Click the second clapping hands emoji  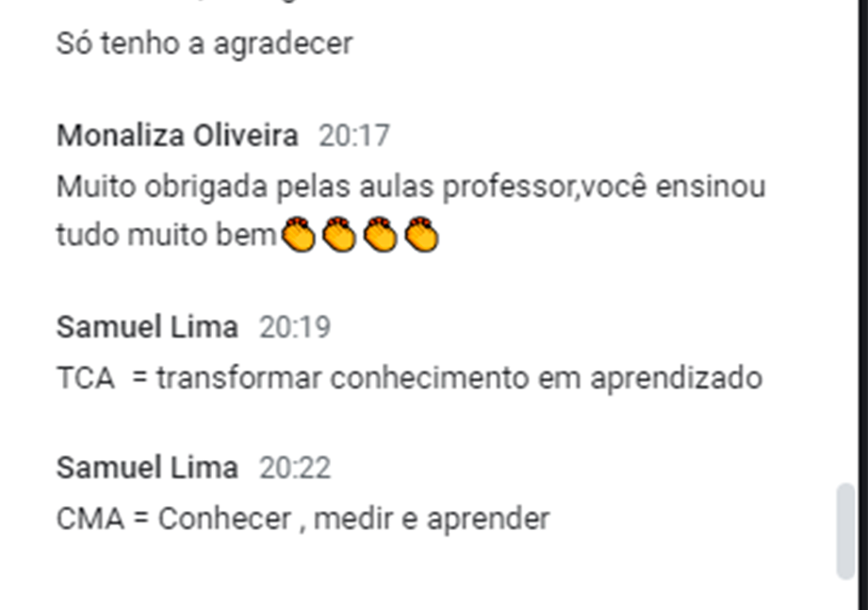[x=339, y=235]
